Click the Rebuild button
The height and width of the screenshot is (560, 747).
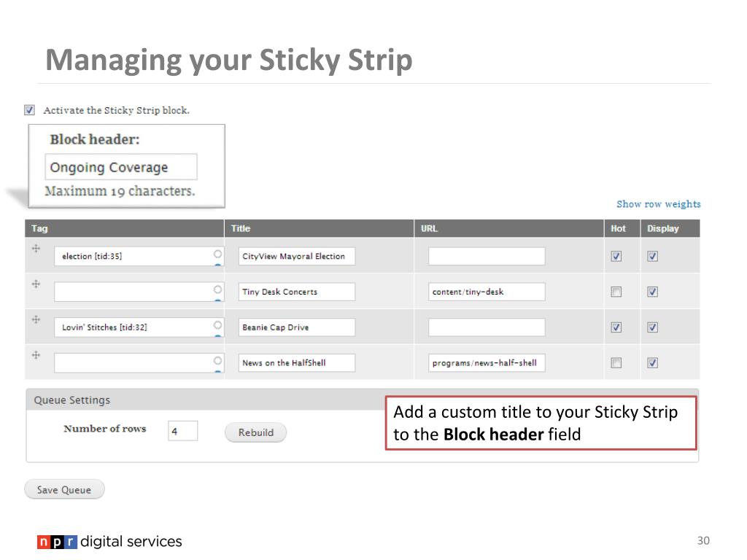pyautogui.click(x=256, y=432)
